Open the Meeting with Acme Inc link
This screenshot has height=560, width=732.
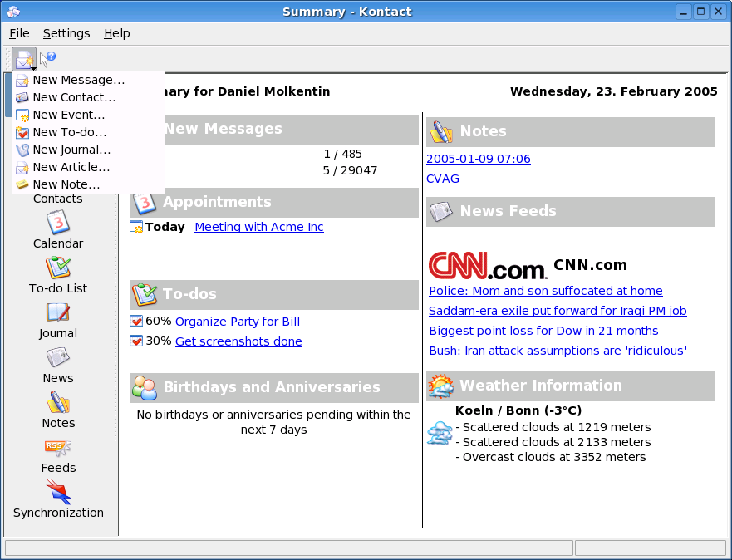258,227
